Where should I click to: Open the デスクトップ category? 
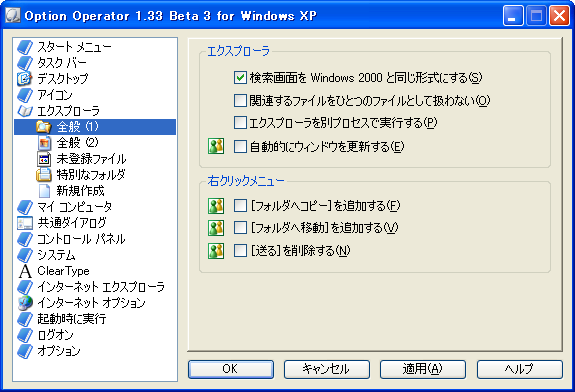[x=63, y=79]
